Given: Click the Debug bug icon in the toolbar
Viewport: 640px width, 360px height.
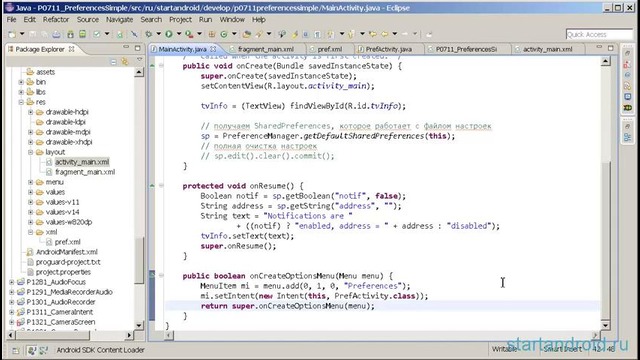Looking at the screenshot, I should (149, 34).
